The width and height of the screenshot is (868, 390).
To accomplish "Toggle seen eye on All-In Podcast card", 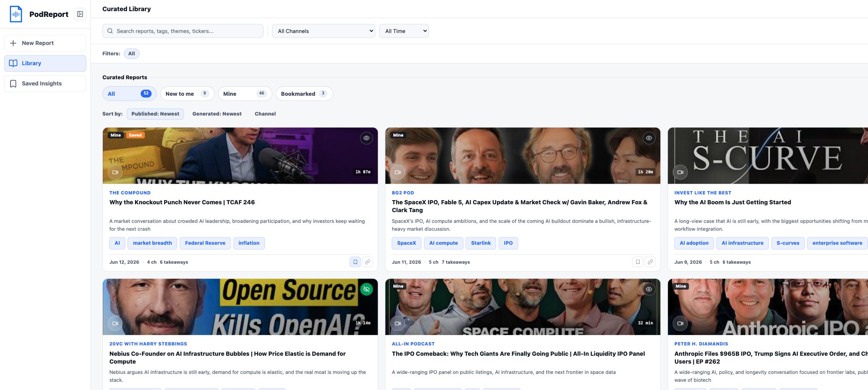I will pyautogui.click(x=649, y=289).
